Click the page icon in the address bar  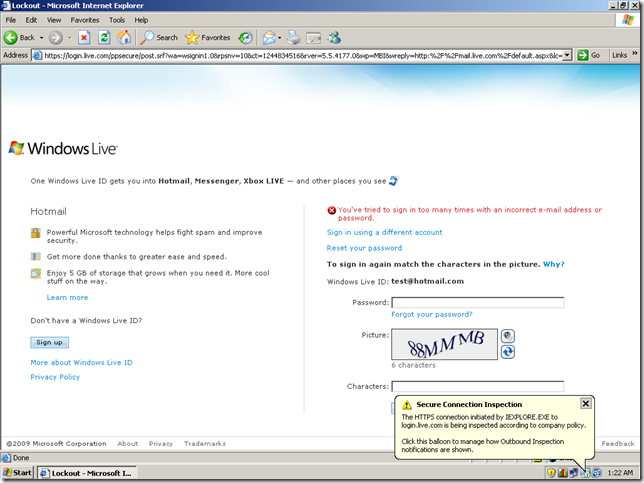click(x=37, y=55)
